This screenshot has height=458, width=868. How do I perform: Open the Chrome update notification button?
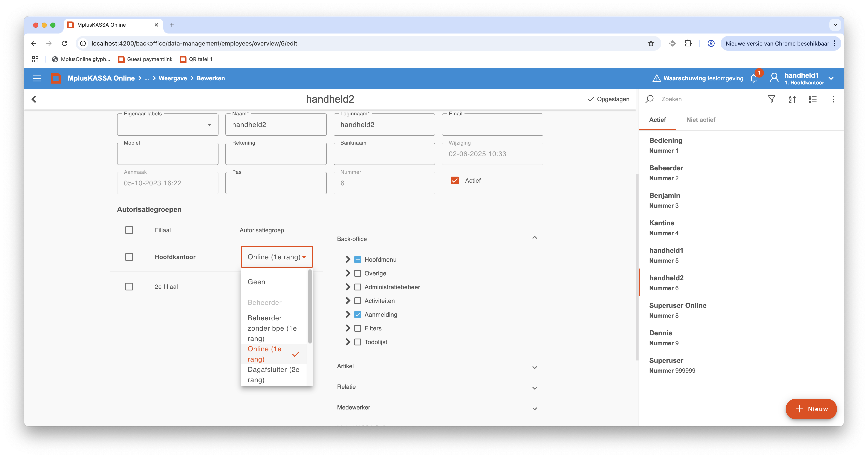point(780,43)
